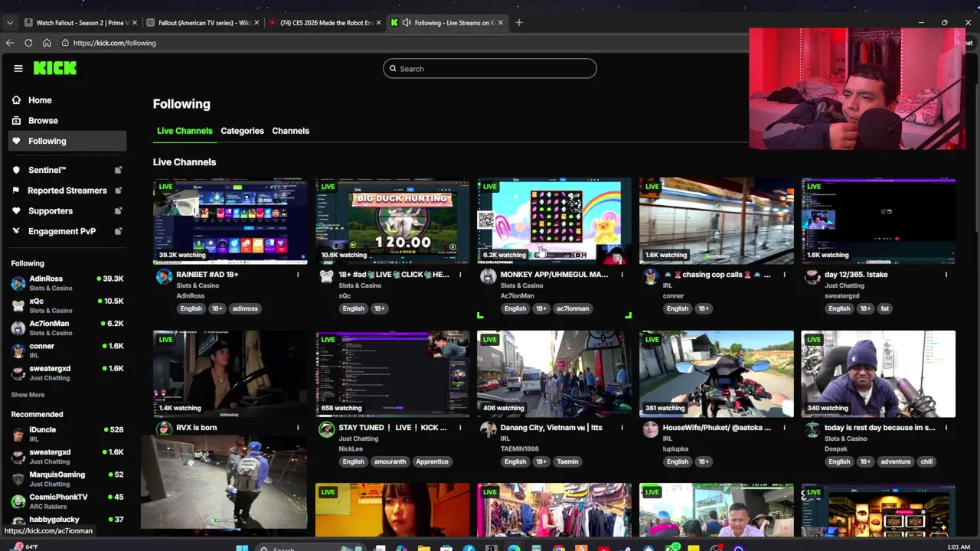Open Windows Start button on taskbar
This screenshot has width=980, height=551.
(242, 547)
